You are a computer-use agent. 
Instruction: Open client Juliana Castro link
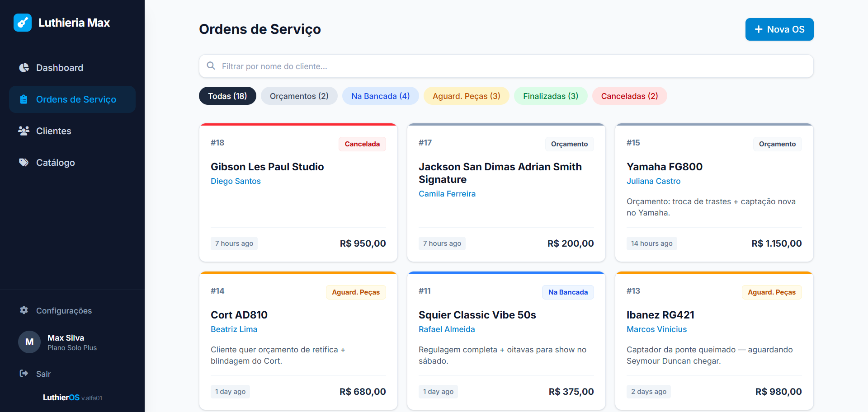click(653, 181)
